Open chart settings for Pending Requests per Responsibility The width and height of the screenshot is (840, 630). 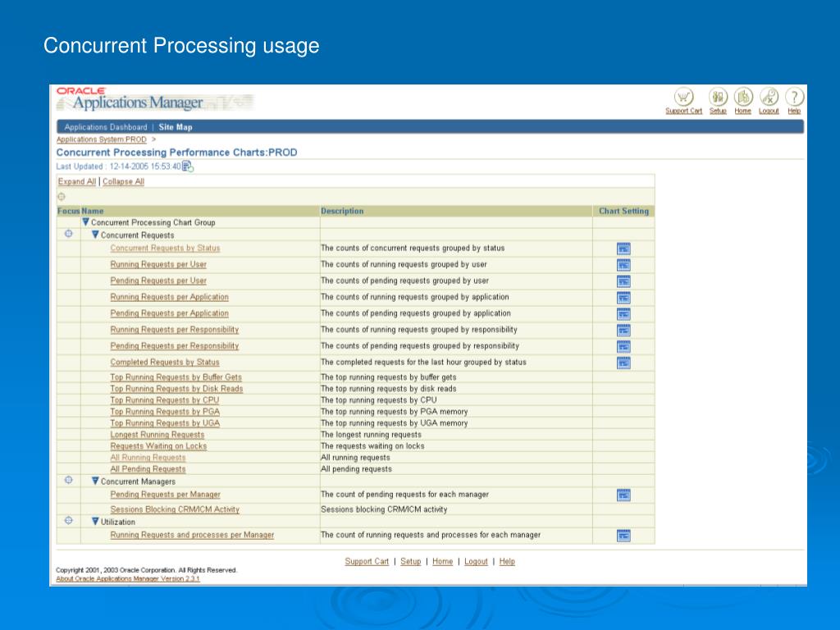623,347
